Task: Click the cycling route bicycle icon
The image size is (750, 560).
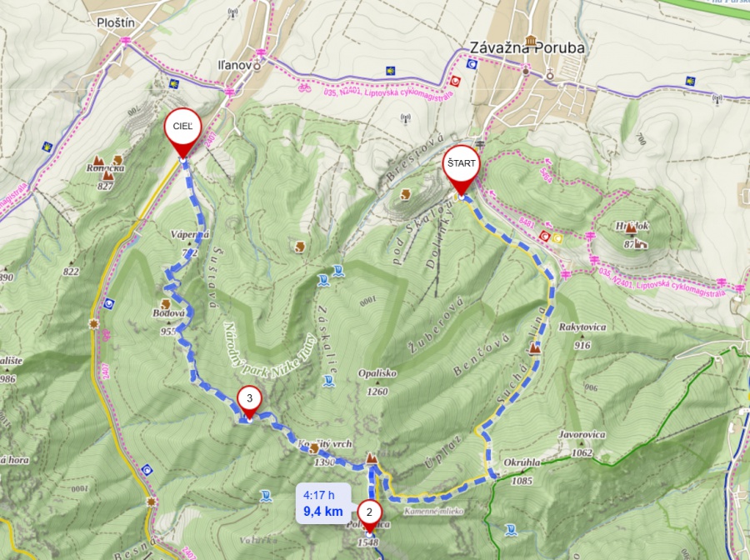Action: (x=302, y=87)
